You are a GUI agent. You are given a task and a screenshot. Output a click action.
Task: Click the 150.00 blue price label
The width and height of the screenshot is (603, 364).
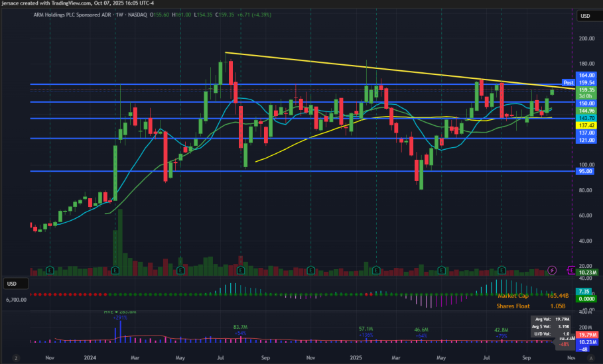586,103
